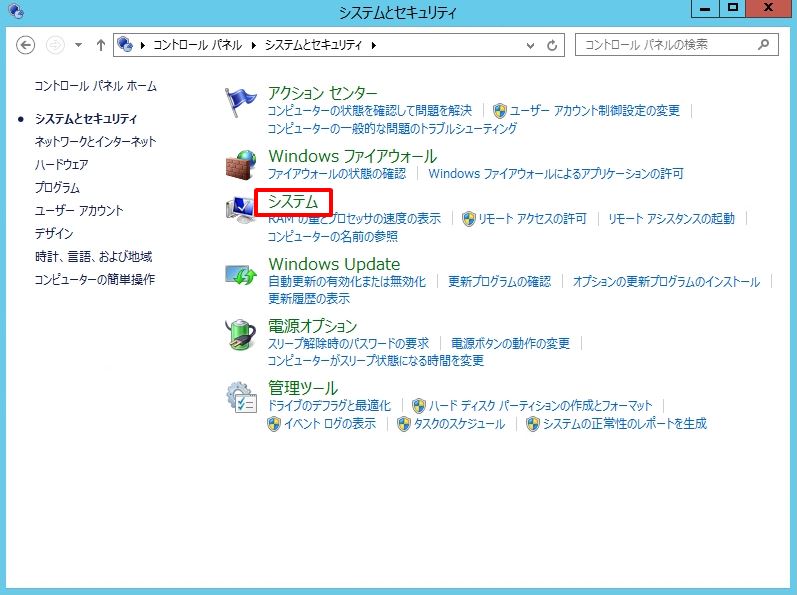
Task: Open the Administrative Tools gear icon
Action: click(x=241, y=397)
